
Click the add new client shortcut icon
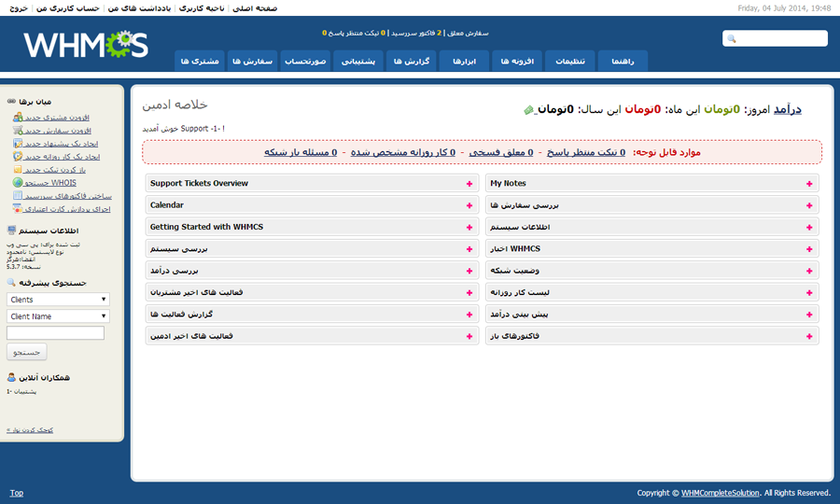19,118
